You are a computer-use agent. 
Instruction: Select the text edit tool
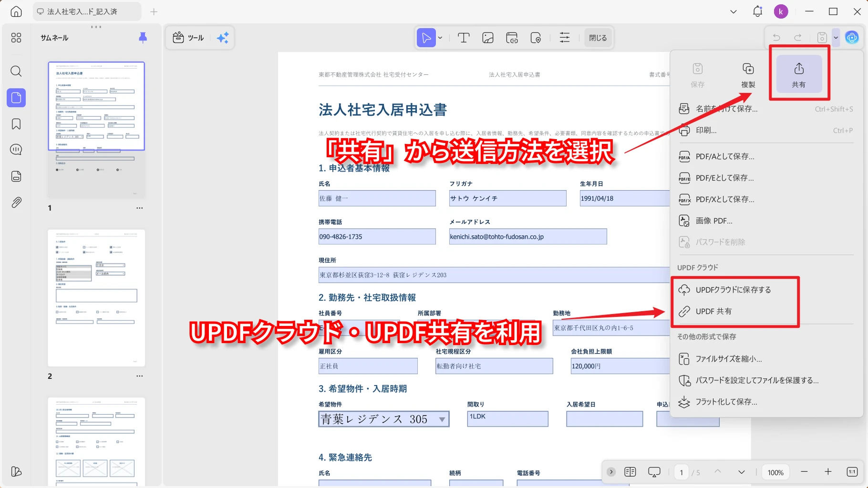464,38
